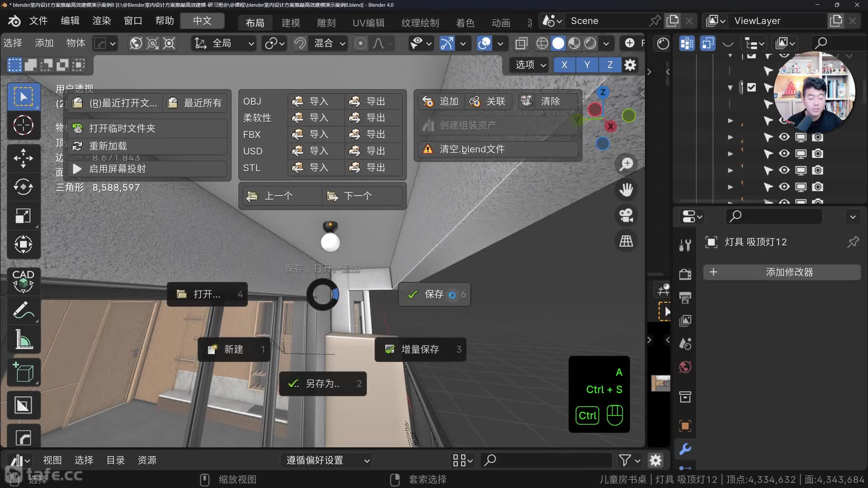This screenshot has height=488, width=868.
Task: Uncheck the collection exclude checkbox in outliner
Action: pyautogui.click(x=751, y=87)
